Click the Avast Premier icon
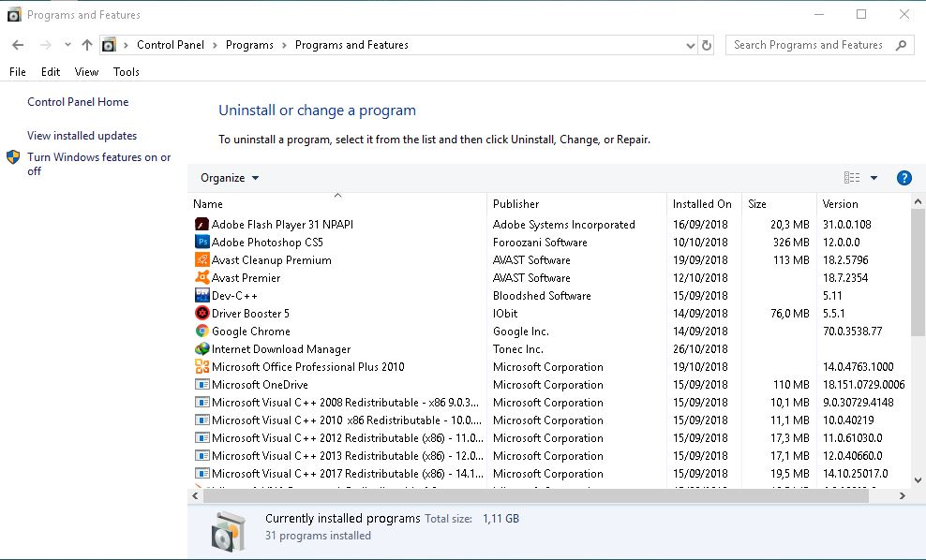The width and height of the screenshot is (926, 560). [202, 277]
